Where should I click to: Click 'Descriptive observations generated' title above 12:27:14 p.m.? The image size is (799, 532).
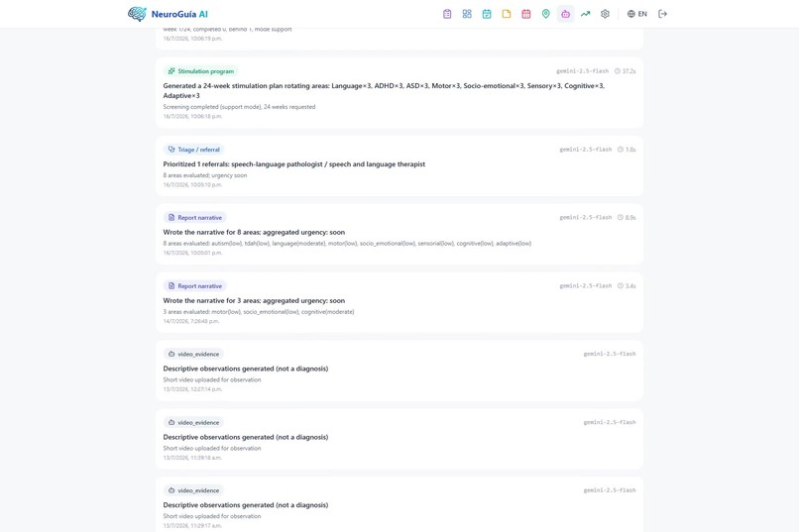[x=246, y=369]
